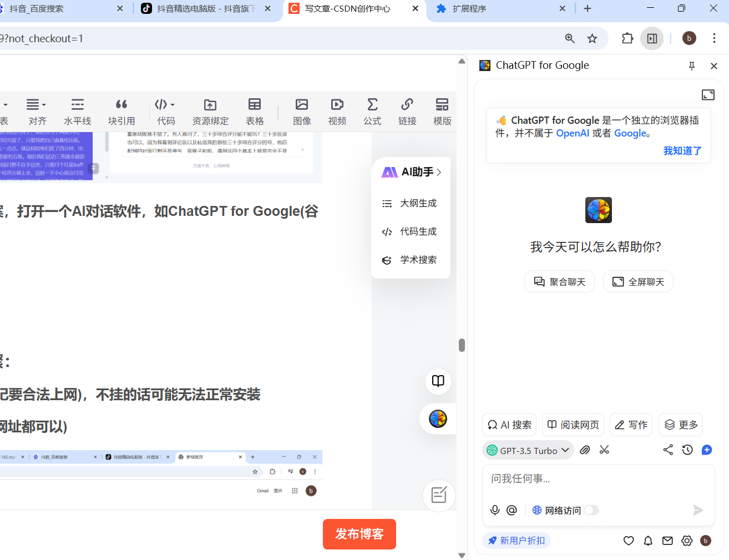The image size is (729, 560).
Task: Click the zoom magnifier in address bar
Action: tap(570, 38)
